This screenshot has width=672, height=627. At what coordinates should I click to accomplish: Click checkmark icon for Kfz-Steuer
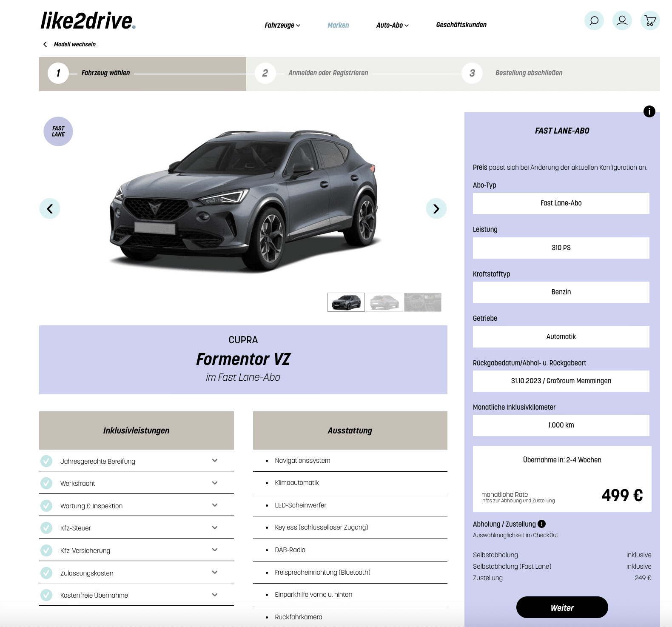tap(46, 528)
